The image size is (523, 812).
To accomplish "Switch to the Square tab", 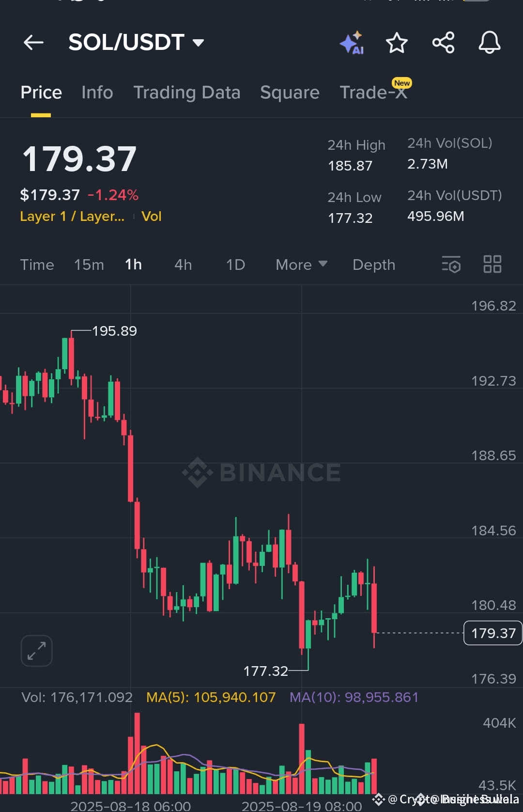I will (x=290, y=93).
